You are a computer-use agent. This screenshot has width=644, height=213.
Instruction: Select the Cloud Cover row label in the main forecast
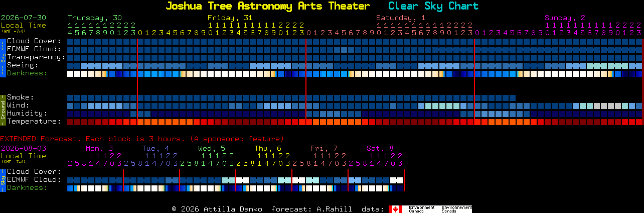(34, 41)
